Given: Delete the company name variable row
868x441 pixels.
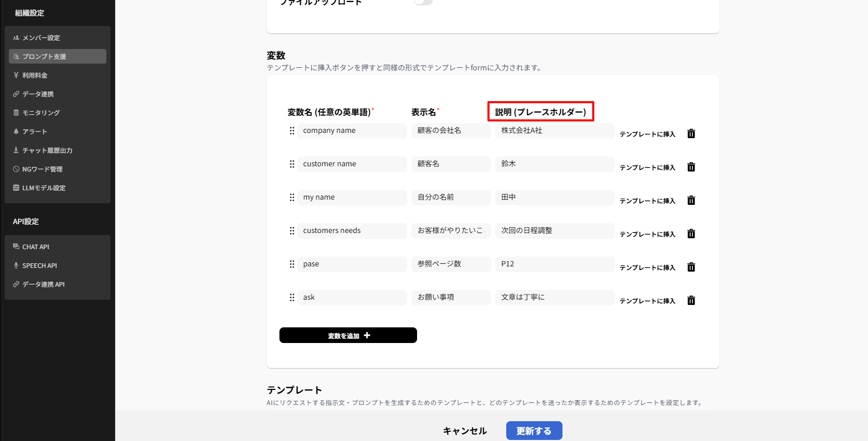Looking at the screenshot, I should tap(691, 134).
